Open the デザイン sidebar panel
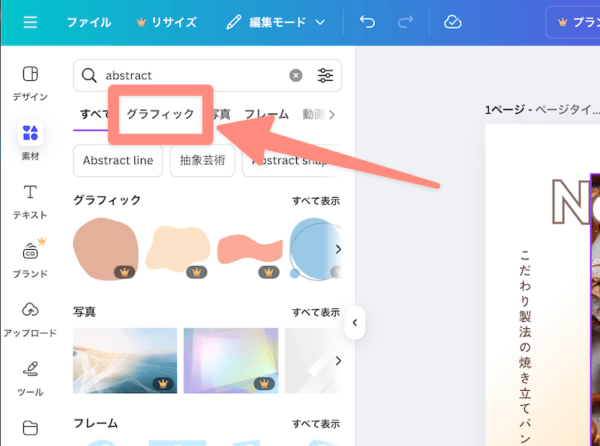 click(x=30, y=83)
